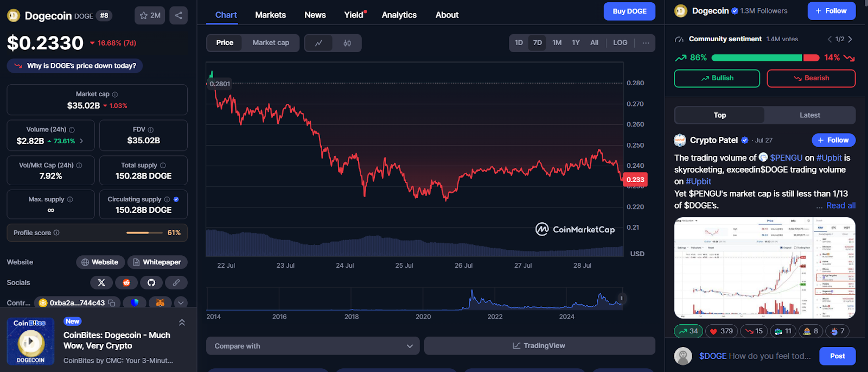Click the pause handle on timeline range slider
The width and height of the screenshot is (868, 372).
click(x=622, y=298)
